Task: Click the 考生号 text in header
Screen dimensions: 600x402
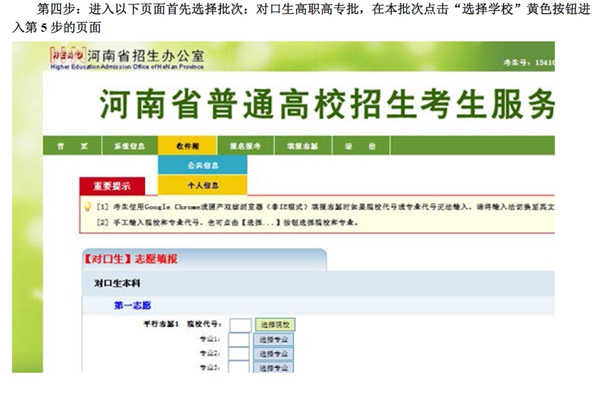Action: point(529,62)
